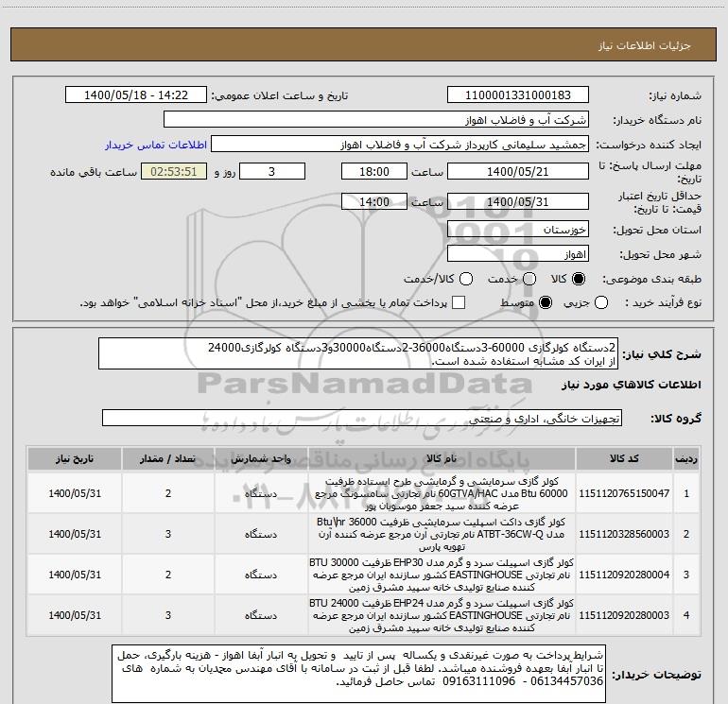Click the reply deadline time 18:00
Image resolution: width=728 pixels, height=704 pixels.
[x=374, y=171]
